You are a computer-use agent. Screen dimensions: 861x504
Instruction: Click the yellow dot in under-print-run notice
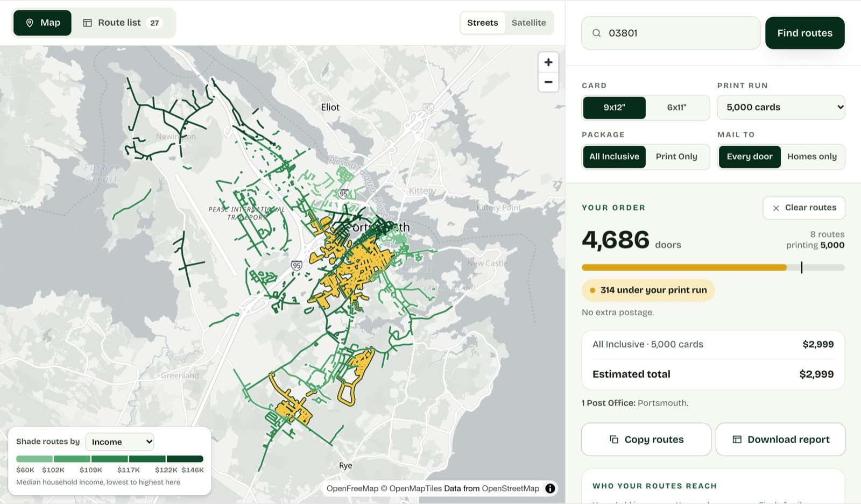(x=592, y=290)
